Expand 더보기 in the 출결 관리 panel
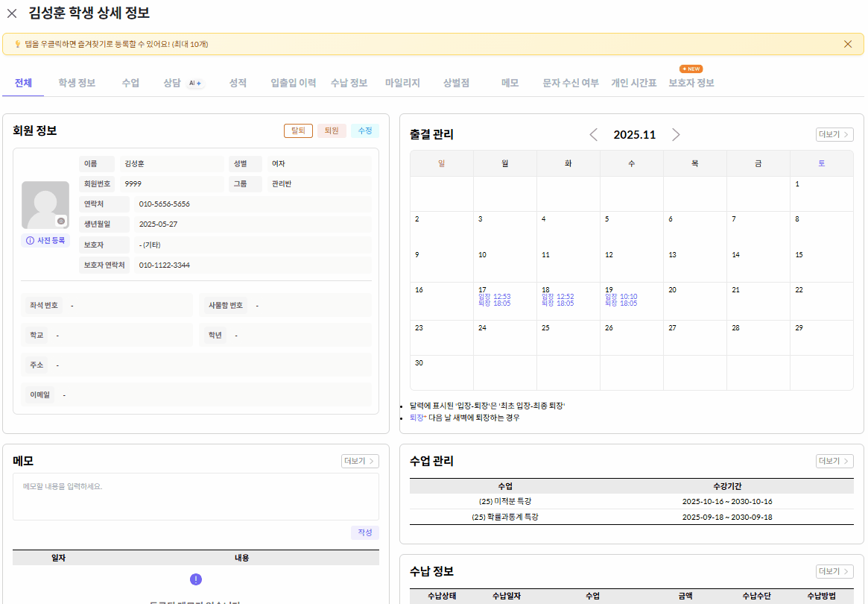The width and height of the screenshot is (868, 604). (x=834, y=135)
